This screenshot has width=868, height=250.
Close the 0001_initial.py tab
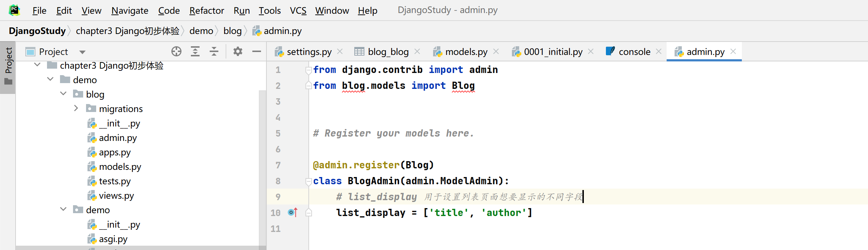pos(591,52)
